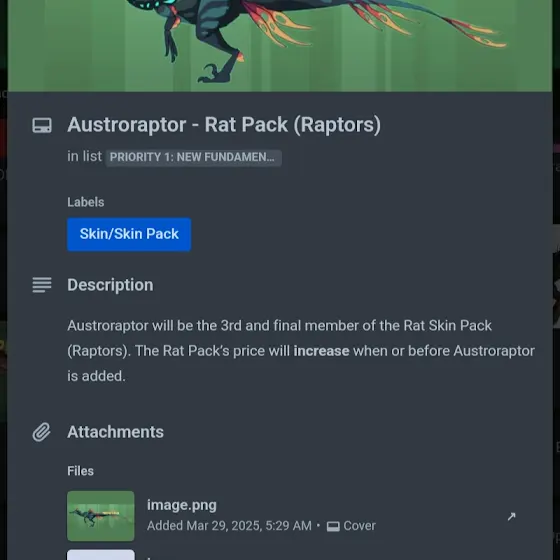The width and height of the screenshot is (560, 560).
Task: Open the image.png green thumbnail
Action: tap(101, 516)
